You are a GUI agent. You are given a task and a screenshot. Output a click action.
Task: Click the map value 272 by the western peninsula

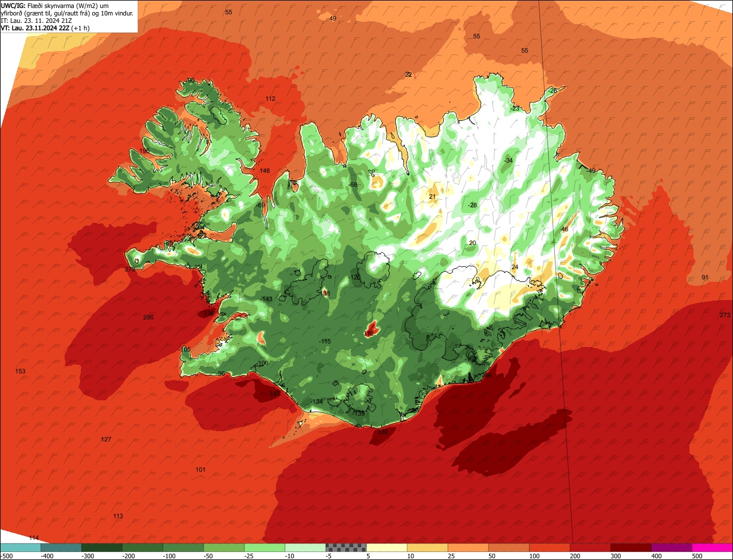[x=130, y=269]
